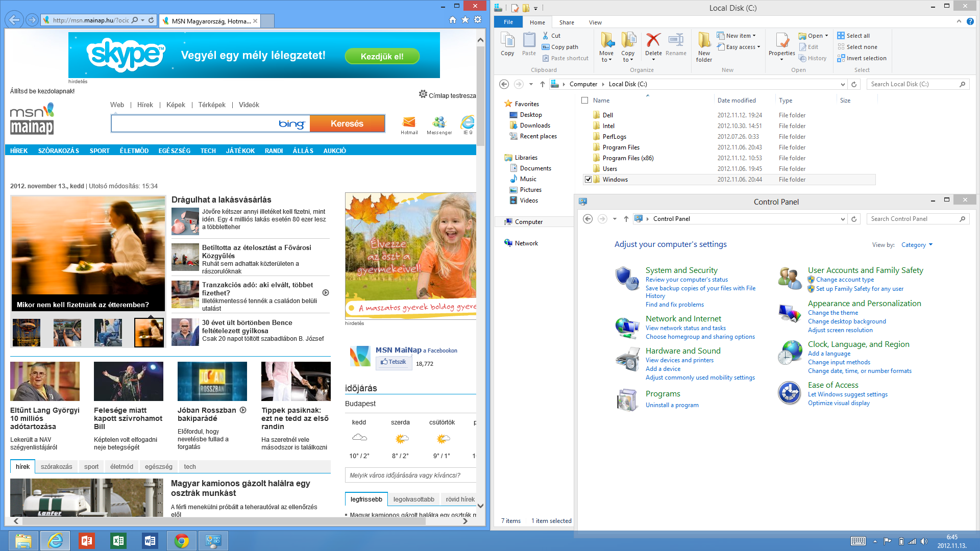Click System and Security shield icon
Viewport: 980px width, 551px height.
[x=627, y=279]
